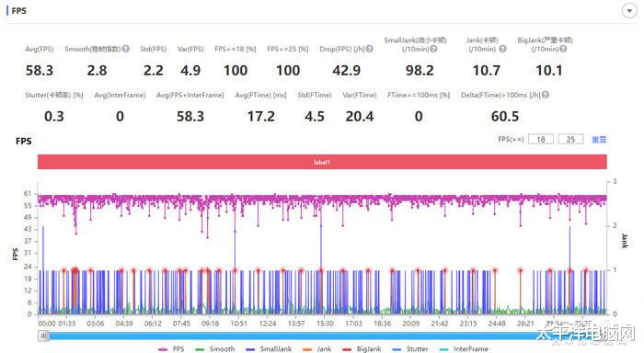Screen dimensions: 644x353
Task: Click the Jank value 10.7
Action: point(487,71)
